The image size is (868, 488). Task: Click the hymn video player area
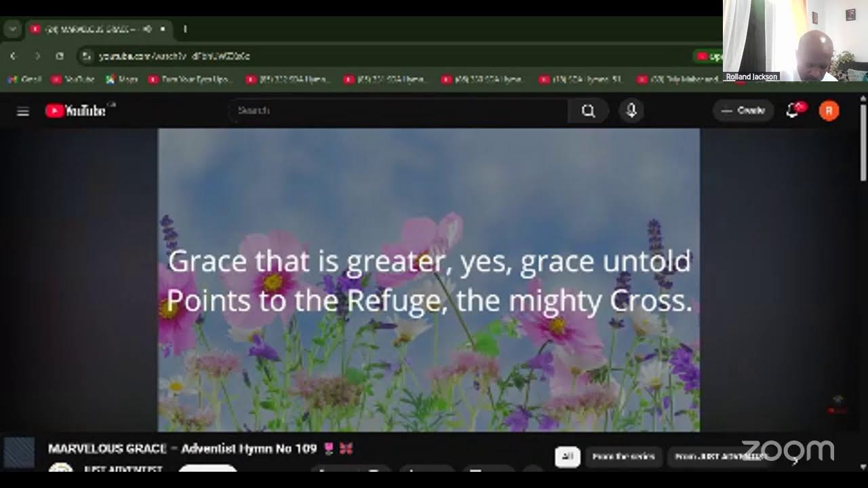(429, 280)
